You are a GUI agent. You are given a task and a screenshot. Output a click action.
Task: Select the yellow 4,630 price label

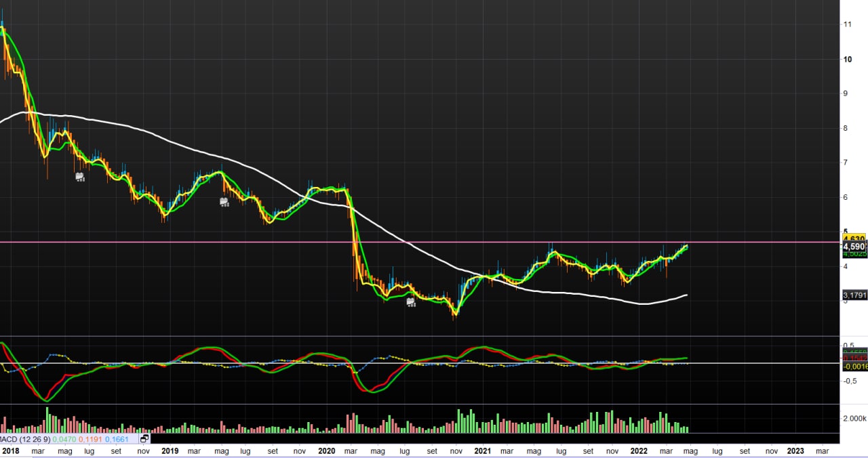tap(853, 238)
